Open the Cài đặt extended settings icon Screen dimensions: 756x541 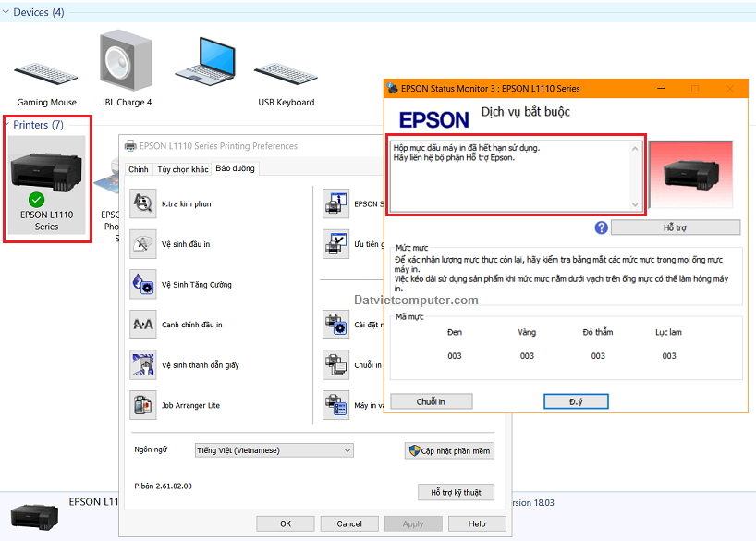coord(336,325)
